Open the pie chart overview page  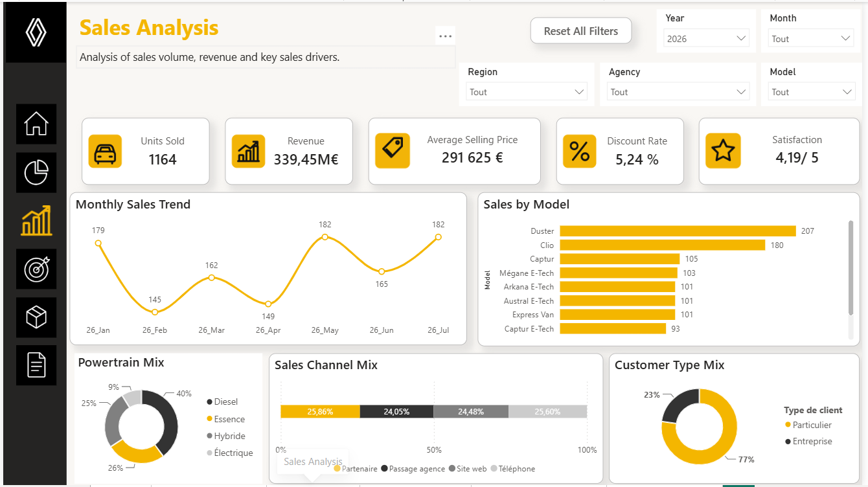tap(36, 172)
